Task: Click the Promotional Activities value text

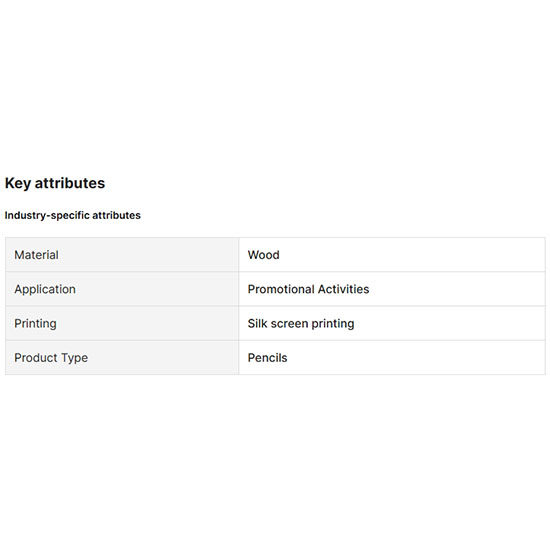Action: (x=308, y=289)
